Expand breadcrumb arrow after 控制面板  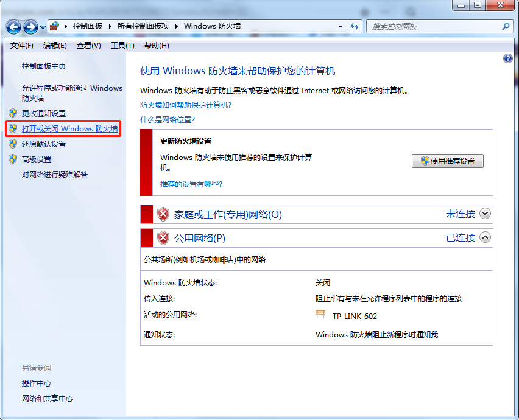110,26
